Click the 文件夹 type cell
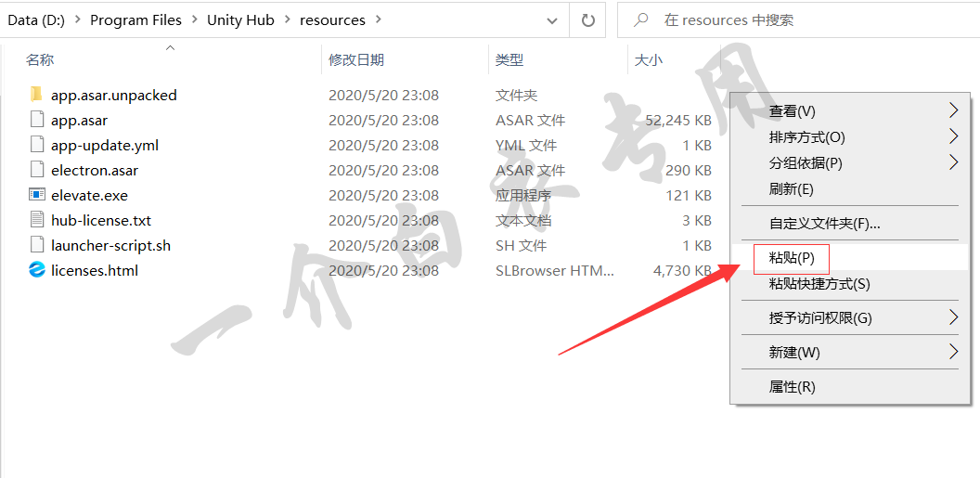Image resolution: width=980 pixels, height=478 pixels. [x=516, y=95]
